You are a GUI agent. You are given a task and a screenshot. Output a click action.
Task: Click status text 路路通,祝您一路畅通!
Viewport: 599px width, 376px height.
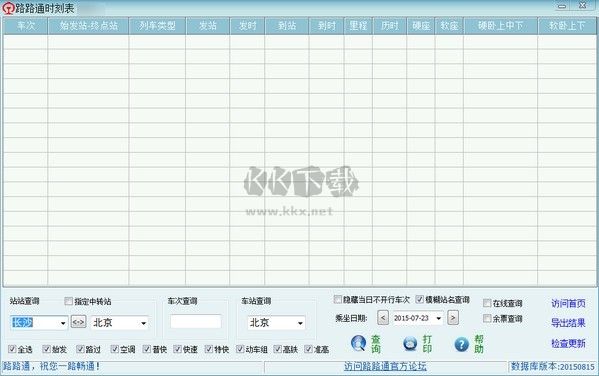point(52,366)
